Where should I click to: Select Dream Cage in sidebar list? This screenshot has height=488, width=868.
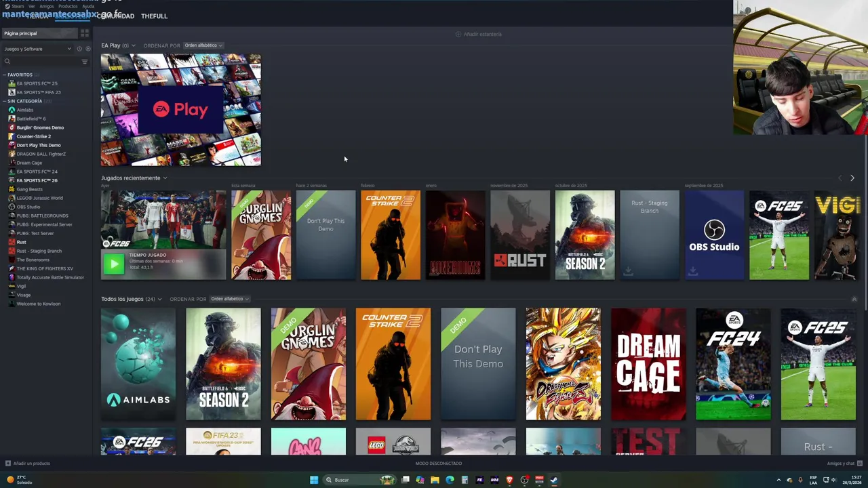click(29, 163)
